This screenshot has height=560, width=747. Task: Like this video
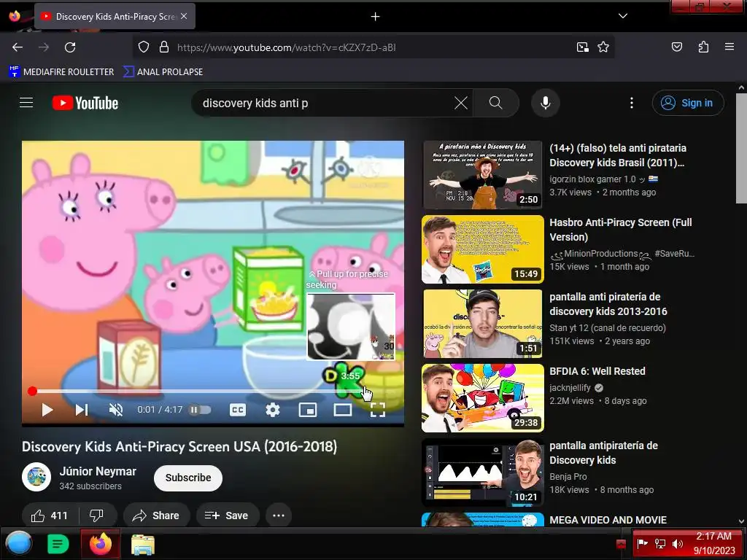[x=50, y=516]
